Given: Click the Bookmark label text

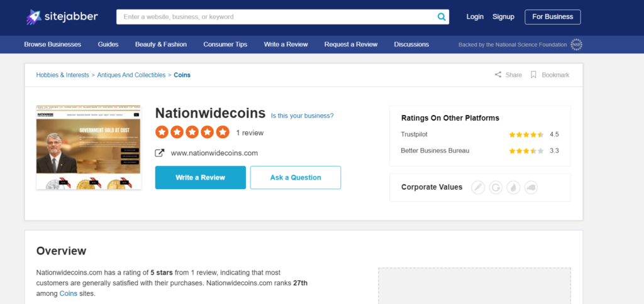Looking at the screenshot, I should [x=555, y=75].
